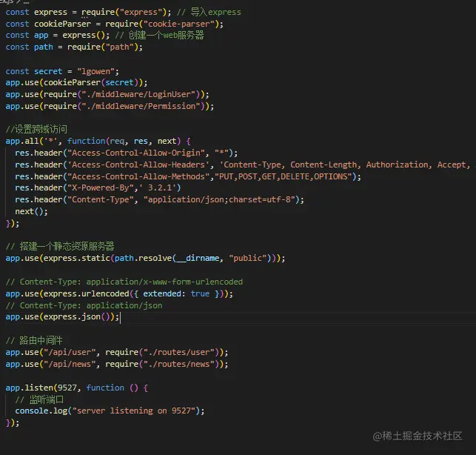Click the line "app.all('*', function(req, res, next) {"
476x455 pixels.
point(98,141)
